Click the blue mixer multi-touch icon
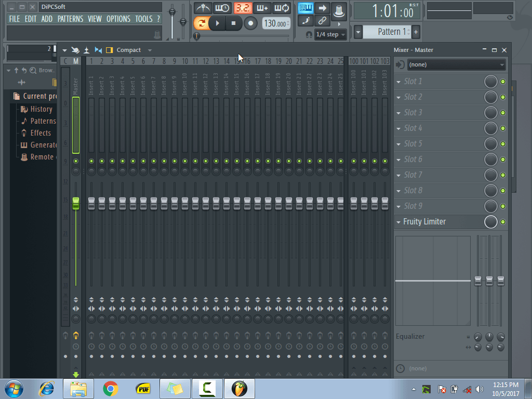 coord(98,50)
